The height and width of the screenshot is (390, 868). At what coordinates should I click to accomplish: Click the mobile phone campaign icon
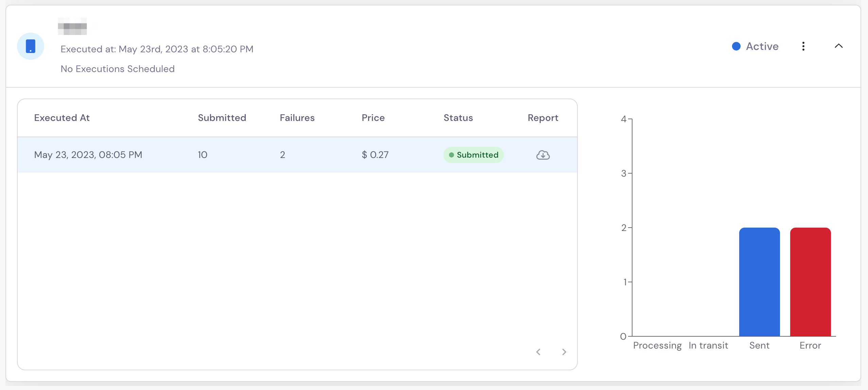pos(31,46)
